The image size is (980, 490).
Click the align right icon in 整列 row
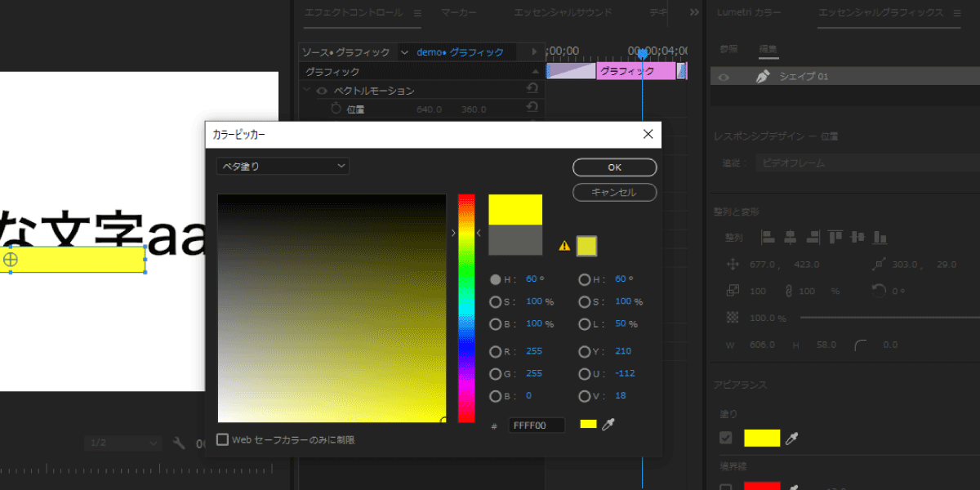[x=812, y=238]
